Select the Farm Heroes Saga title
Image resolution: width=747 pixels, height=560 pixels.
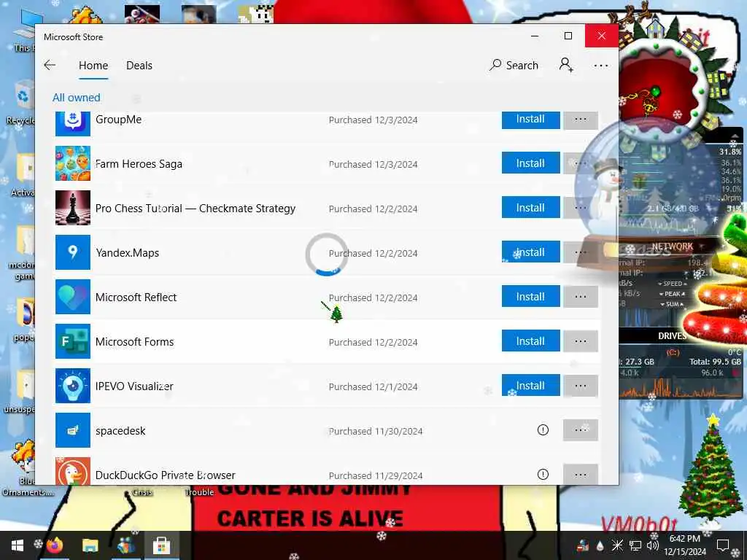[x=139, y=164]
